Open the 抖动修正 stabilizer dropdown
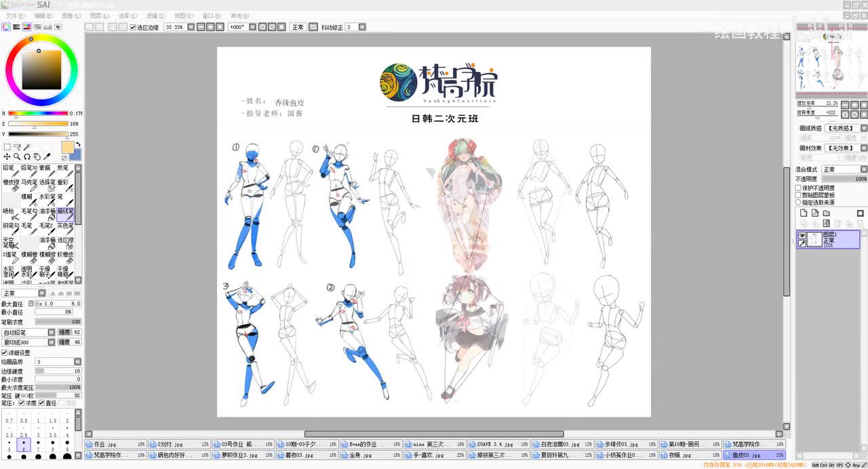The height and width of the screenshot is (469, 868). (362, 27)
